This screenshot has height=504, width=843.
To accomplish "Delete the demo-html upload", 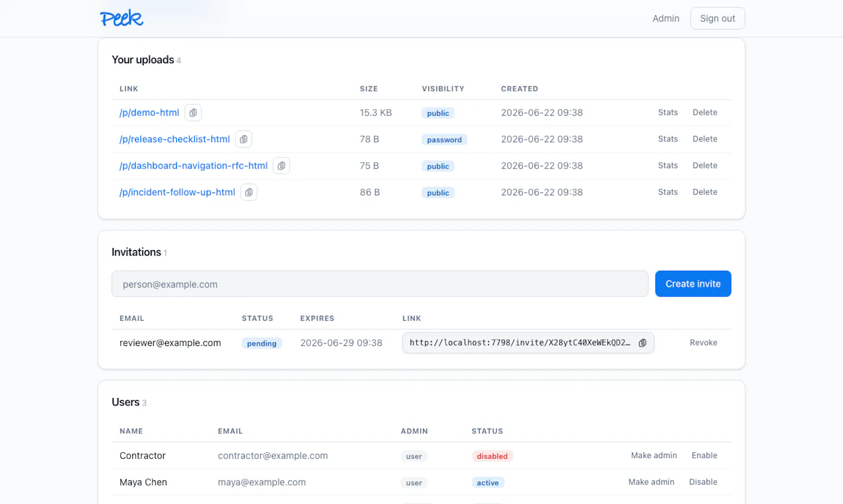I will 705,113.
